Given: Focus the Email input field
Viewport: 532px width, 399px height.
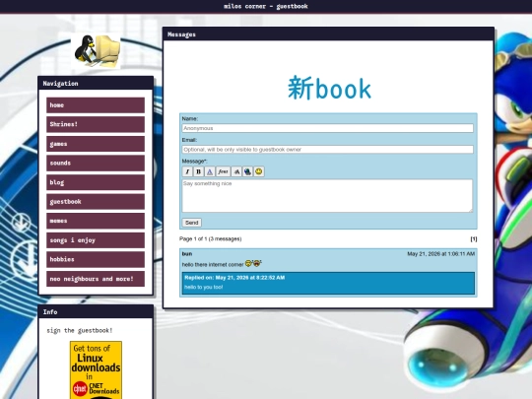Looking at the screenshot, I should 328,150.
